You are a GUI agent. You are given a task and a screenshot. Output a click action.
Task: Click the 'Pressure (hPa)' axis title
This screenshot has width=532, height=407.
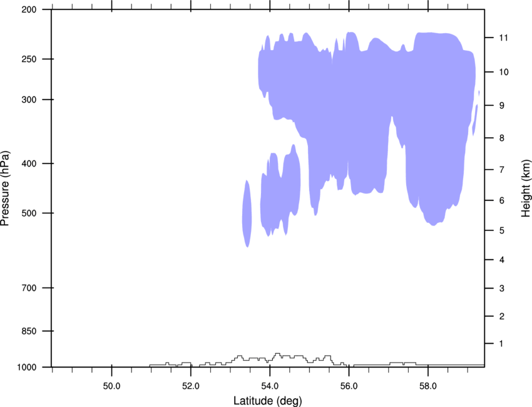tap(5, 188)
